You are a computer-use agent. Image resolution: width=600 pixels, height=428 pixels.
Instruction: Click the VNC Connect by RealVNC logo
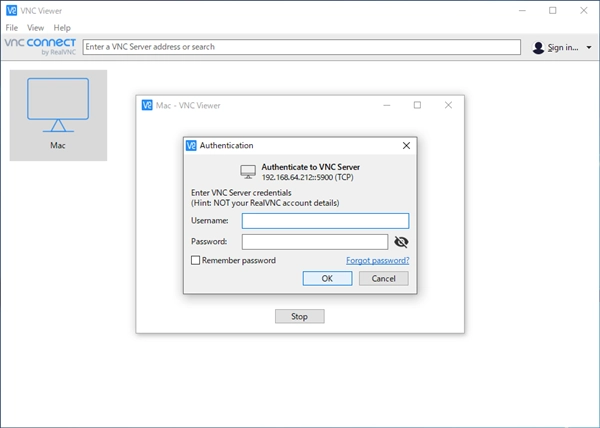click(x=40, y=47)
